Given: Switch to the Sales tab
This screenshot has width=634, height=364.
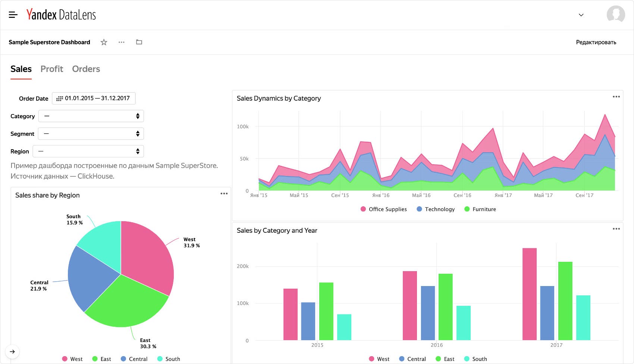Looking at the screenshot, I should click(x=21, y=69).
